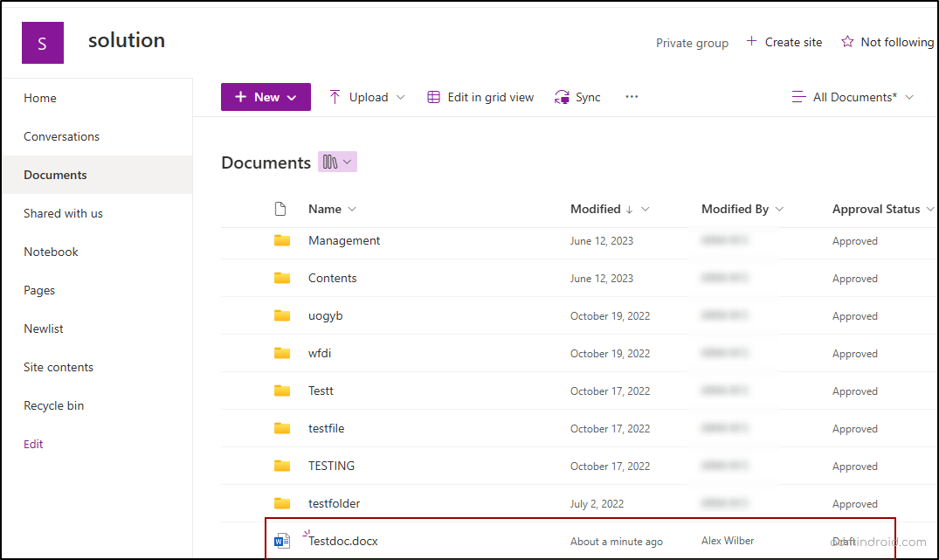
Task: Click the file type column header icon
Action: (280, 208)
